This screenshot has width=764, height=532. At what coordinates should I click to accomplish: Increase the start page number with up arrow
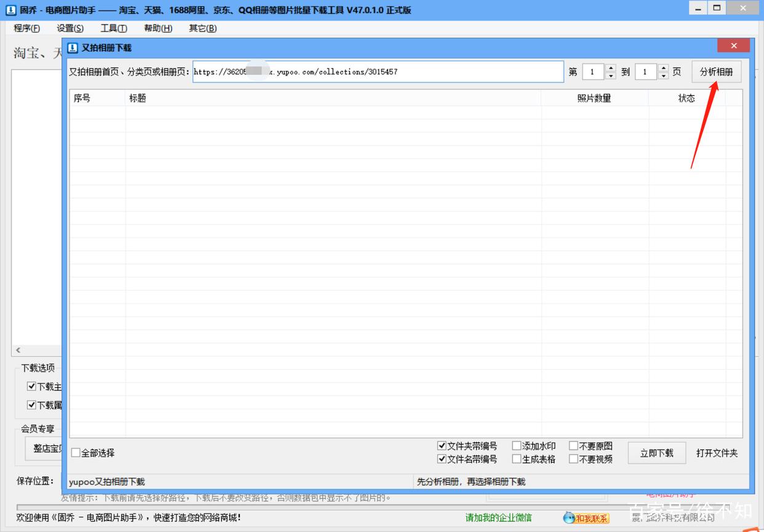point(610,68)
